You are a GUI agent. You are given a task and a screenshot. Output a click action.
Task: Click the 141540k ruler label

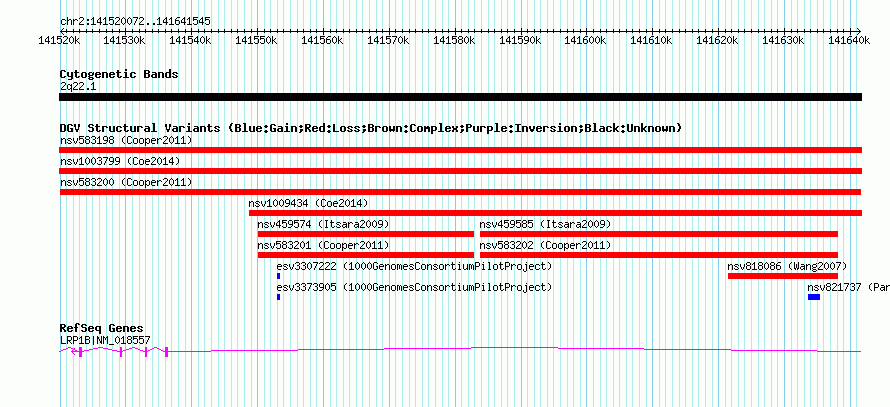tap(191, 40)
